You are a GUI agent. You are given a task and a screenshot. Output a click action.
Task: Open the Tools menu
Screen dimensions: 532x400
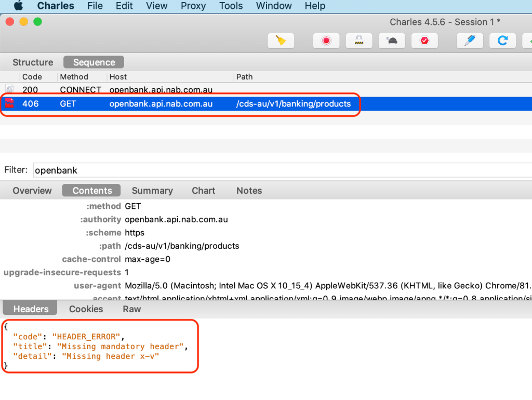tap(231, 6)
